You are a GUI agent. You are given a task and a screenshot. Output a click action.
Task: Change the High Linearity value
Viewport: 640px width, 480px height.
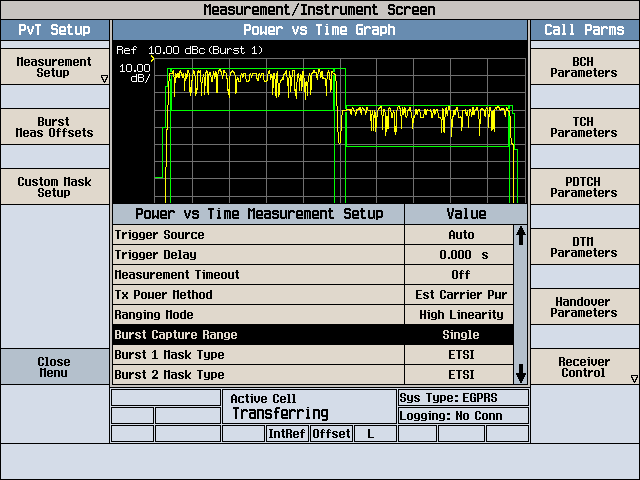click(x=459, y=315)
